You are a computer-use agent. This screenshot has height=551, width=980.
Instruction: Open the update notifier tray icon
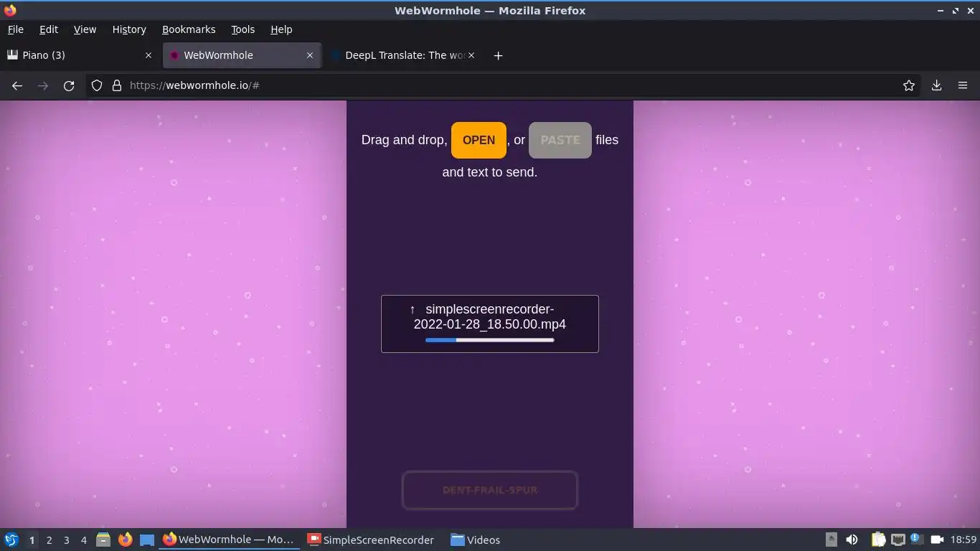[916, 539]
